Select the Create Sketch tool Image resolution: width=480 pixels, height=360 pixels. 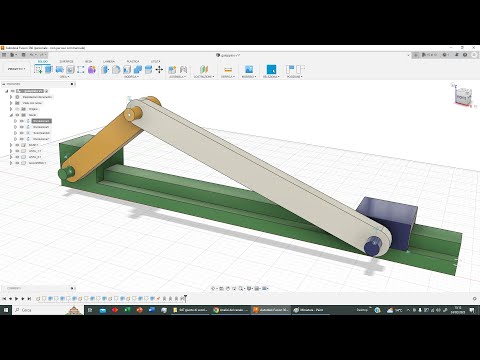tap(38, 69)
